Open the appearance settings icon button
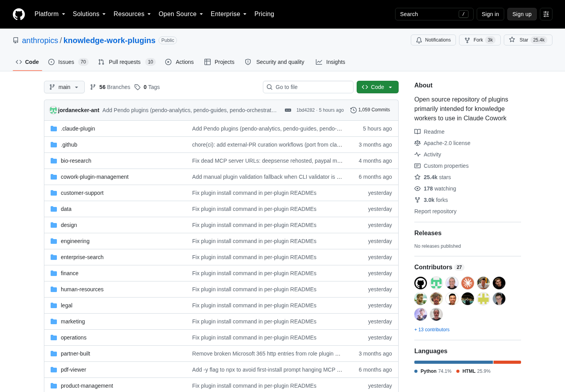The width and height of the screenshot is (565, 392). [x=546, y=14]
